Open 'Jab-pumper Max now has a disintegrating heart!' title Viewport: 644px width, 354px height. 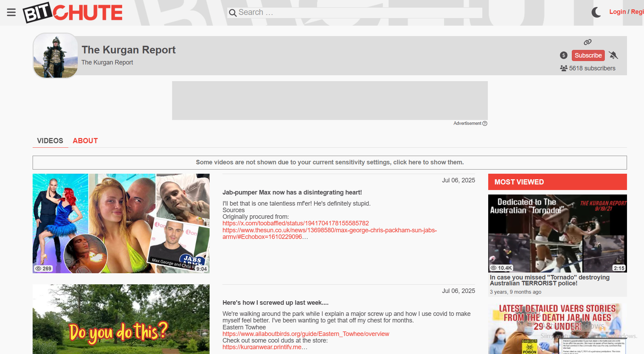pos(292,192)
